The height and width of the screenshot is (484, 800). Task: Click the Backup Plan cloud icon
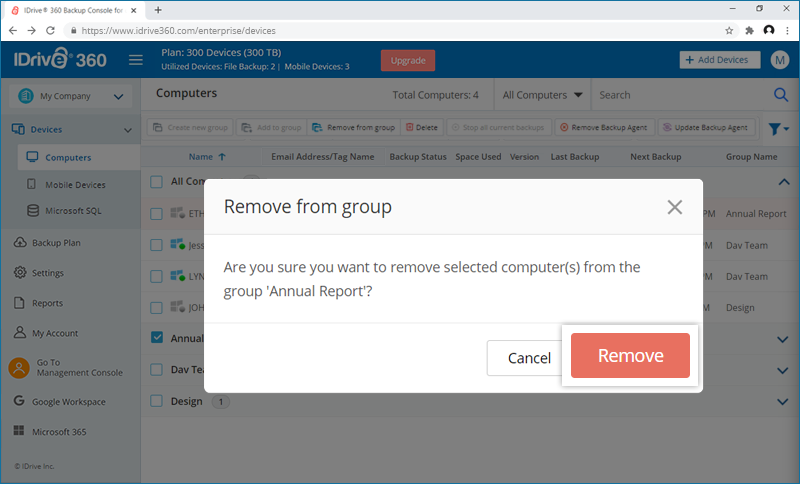[20, 242]
